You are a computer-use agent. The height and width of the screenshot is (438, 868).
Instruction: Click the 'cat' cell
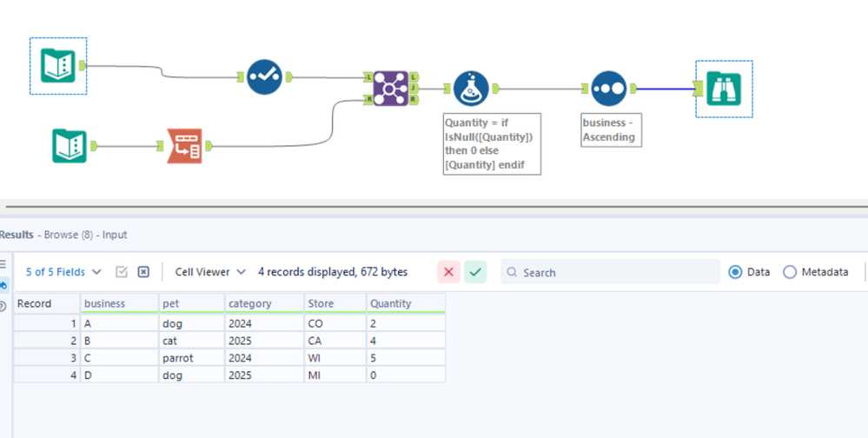tap(191, 341)
